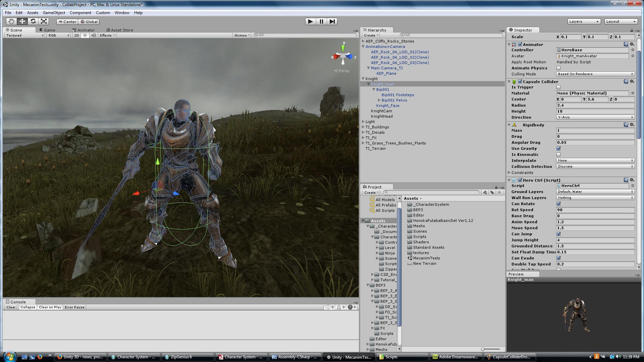
Task: Click console info message count icon
Action: pyautogui.click(x=329, y=307)
